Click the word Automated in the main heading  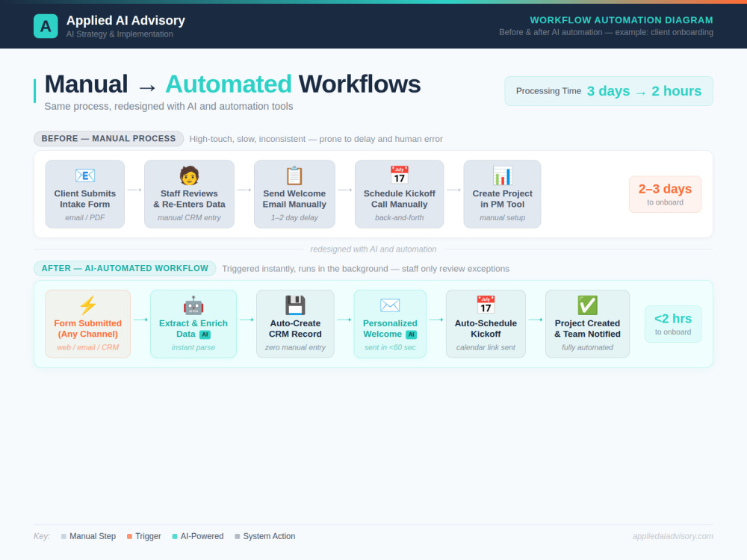point(228,84)
